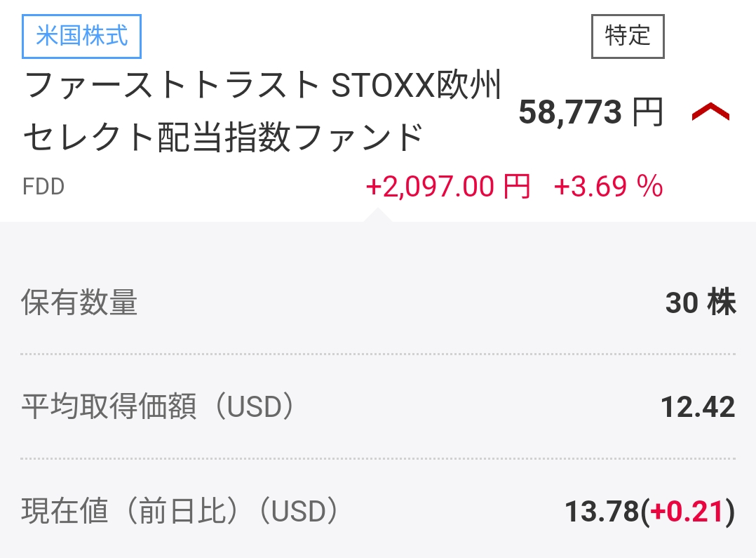756x558 pixels.
Task: Tap セレクト配当指数ファンド second name line
Action: pyautogui.click(x=223, y=138)
